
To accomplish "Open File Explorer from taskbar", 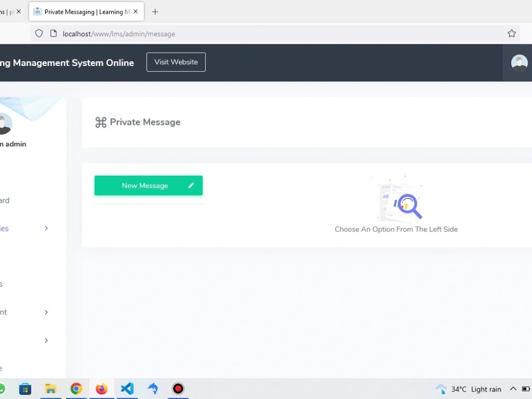I will 51,389.
